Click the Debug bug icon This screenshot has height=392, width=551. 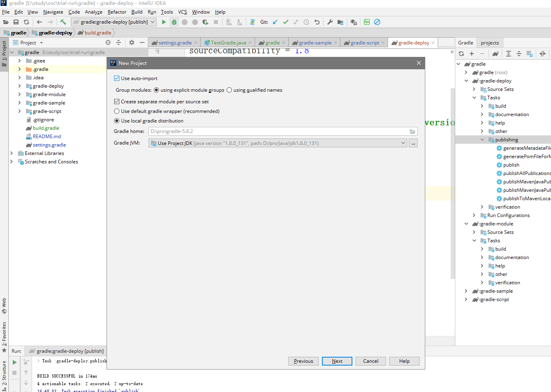(174, 22)
